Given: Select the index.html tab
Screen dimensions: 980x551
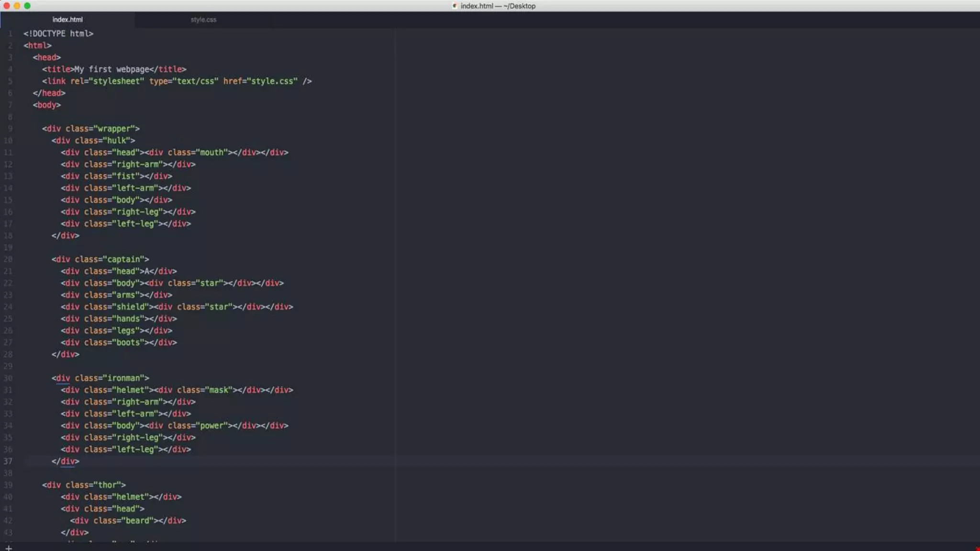Looking at the screenshot, I should coord(67,20).
